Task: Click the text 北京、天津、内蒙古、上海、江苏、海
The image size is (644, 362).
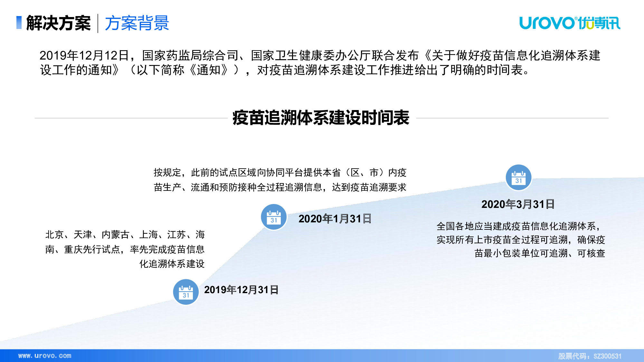Action: click(x=125, y=235)
